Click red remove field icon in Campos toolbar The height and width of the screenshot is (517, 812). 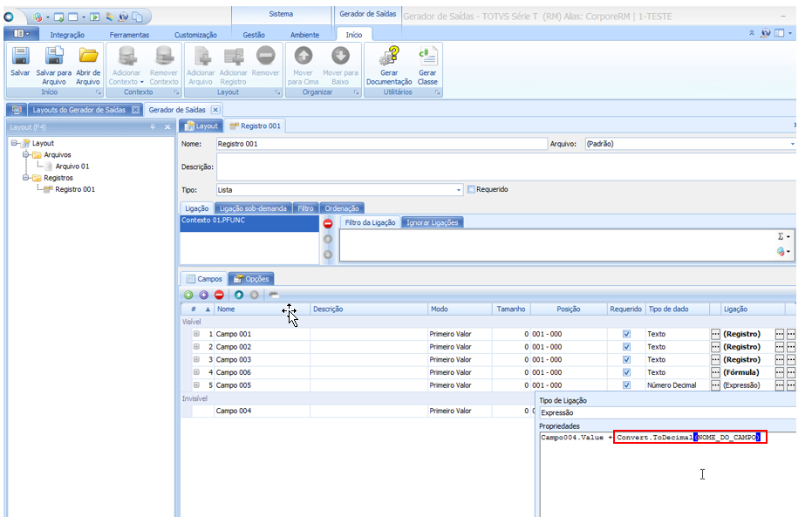pyautogui.click(x=219, y=295)
